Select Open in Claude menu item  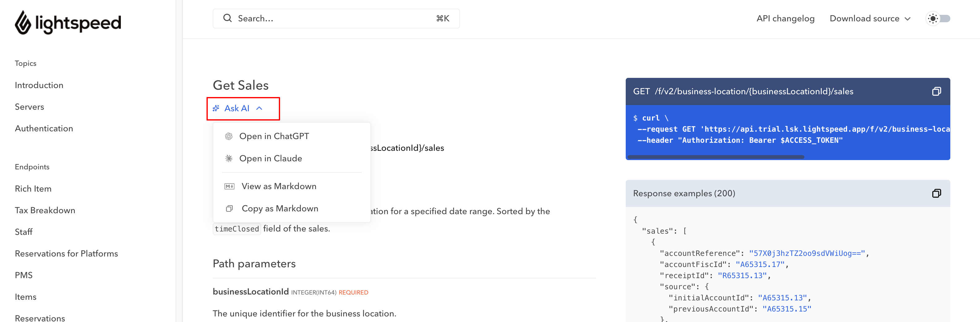coord(271,159)
